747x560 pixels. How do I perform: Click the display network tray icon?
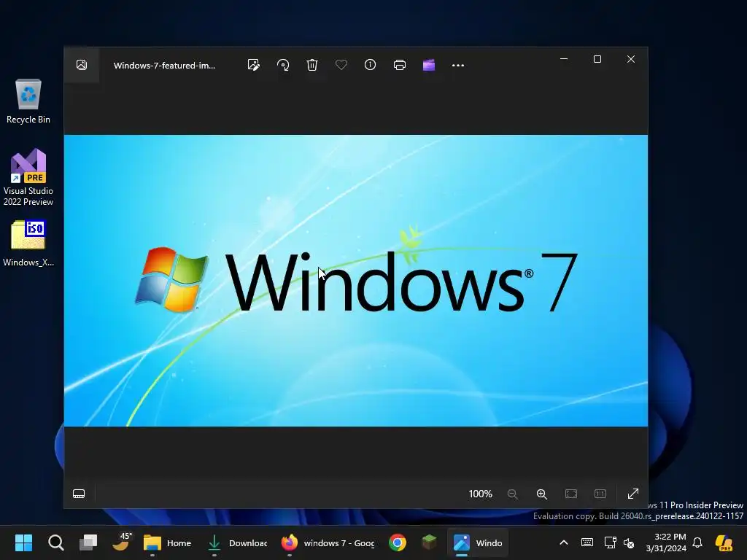[610, 542]
